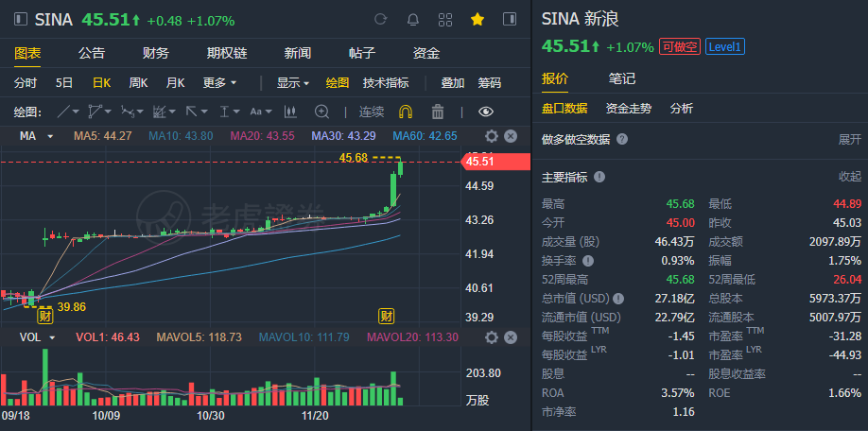
Task: Close the VOL indicator panel
Action: point(511,336)
